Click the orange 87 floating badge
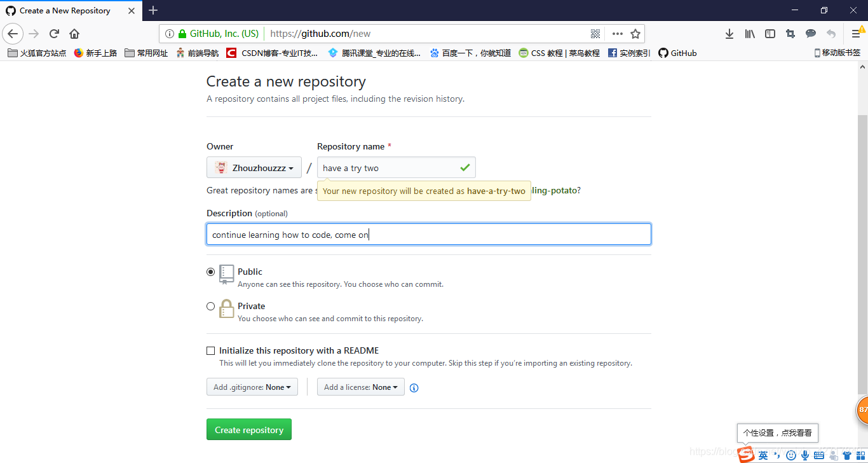The image size is (868, 463). click(x=862, y=410)
